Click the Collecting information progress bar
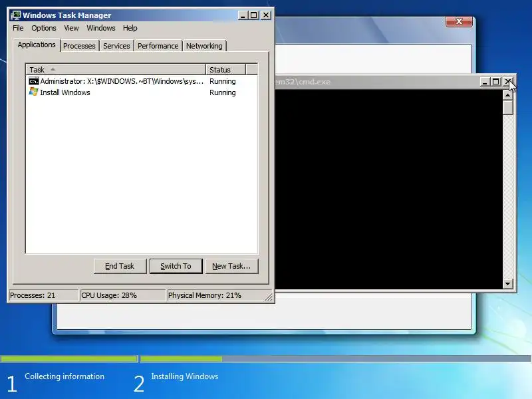 tap(69, 358)
